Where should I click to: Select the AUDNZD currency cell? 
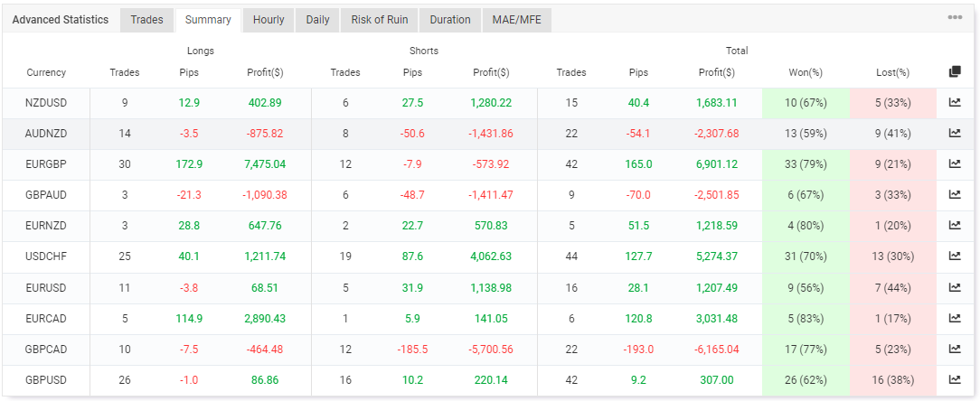tap(46, 133)
